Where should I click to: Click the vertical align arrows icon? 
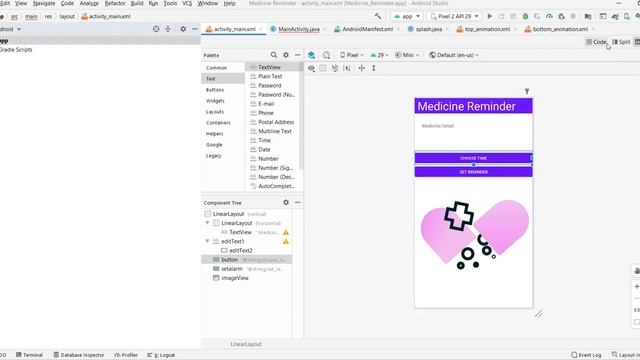tap(373, 68)
